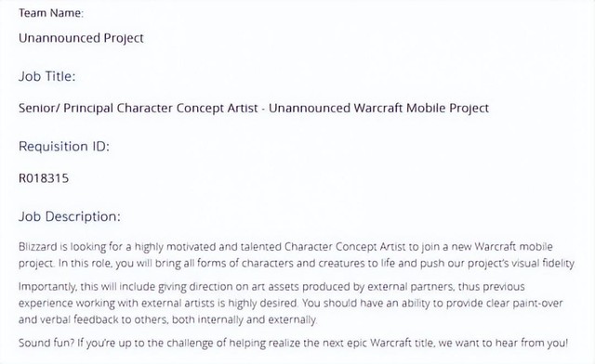Select the R018315 requisition number

(44, 178)
